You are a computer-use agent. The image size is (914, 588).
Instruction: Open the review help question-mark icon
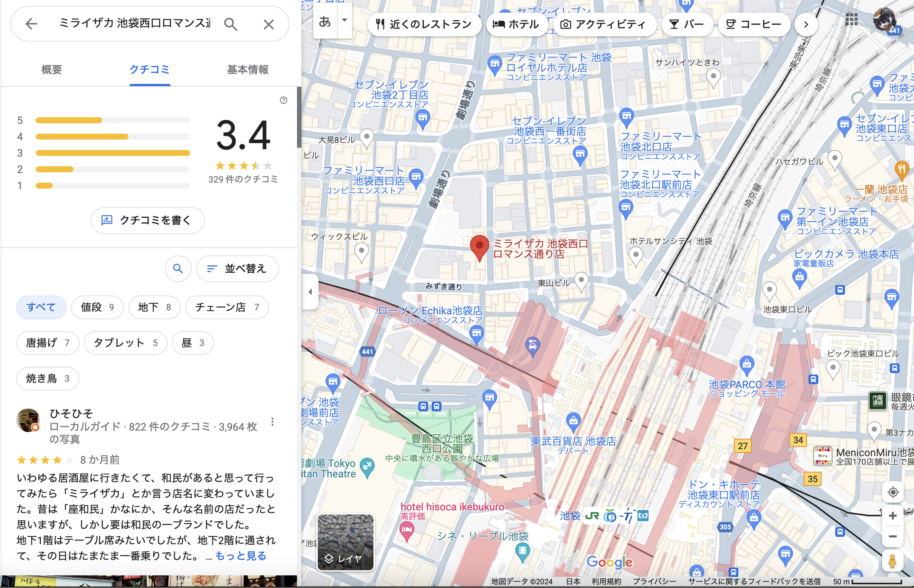(284, 100)
